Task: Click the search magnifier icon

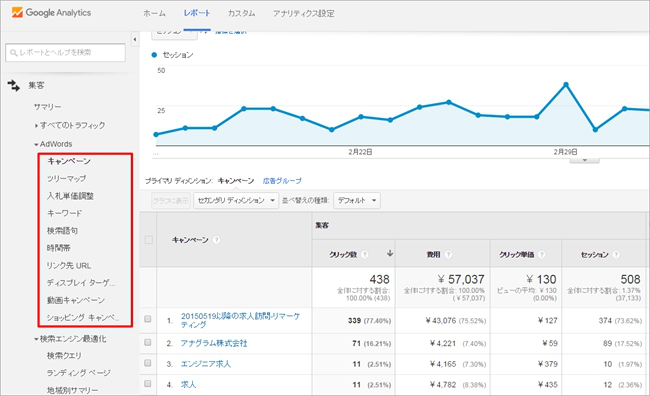Action: click(x=13, y=53)
